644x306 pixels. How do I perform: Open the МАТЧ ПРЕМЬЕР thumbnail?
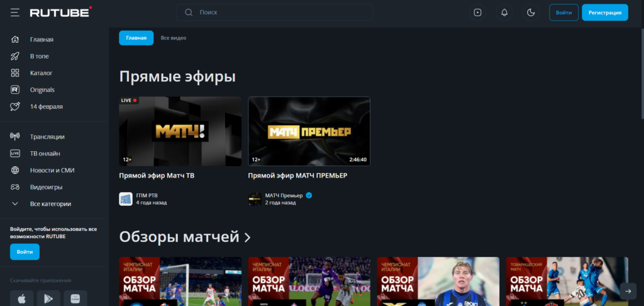coord(309,131)
